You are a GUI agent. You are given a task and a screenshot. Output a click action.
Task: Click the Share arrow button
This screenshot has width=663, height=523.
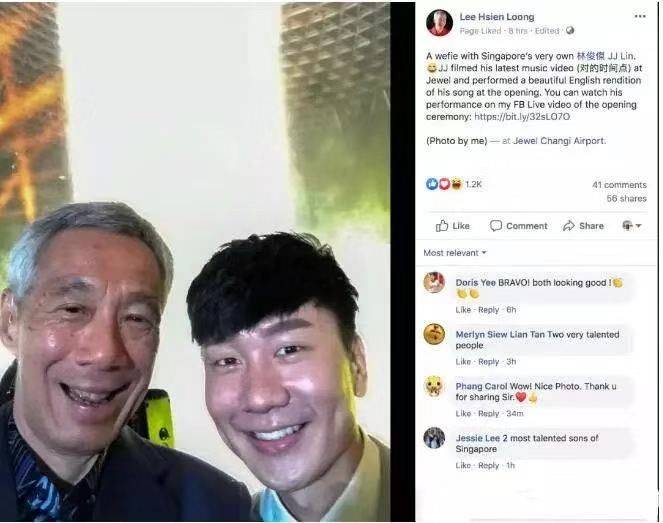pos(583,226)
